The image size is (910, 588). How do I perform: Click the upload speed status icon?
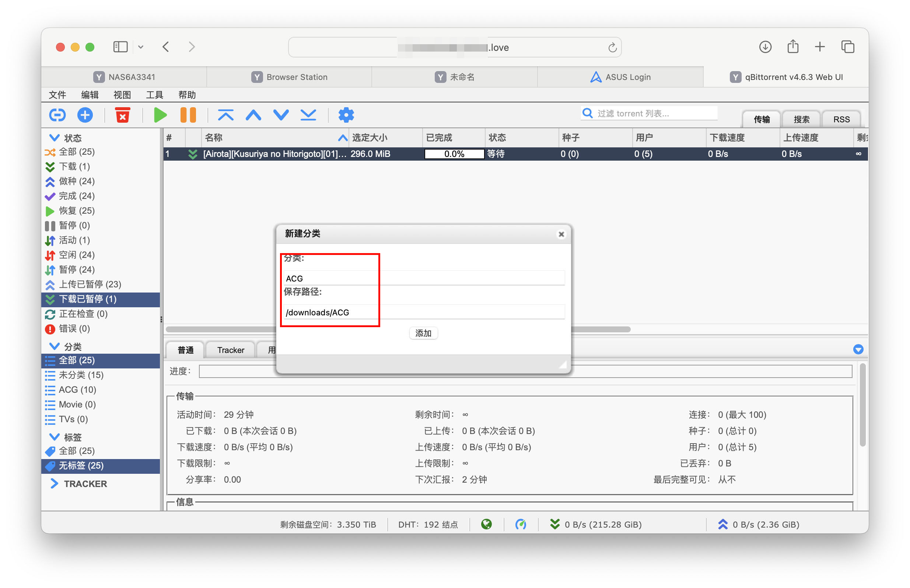pos(722,524)
